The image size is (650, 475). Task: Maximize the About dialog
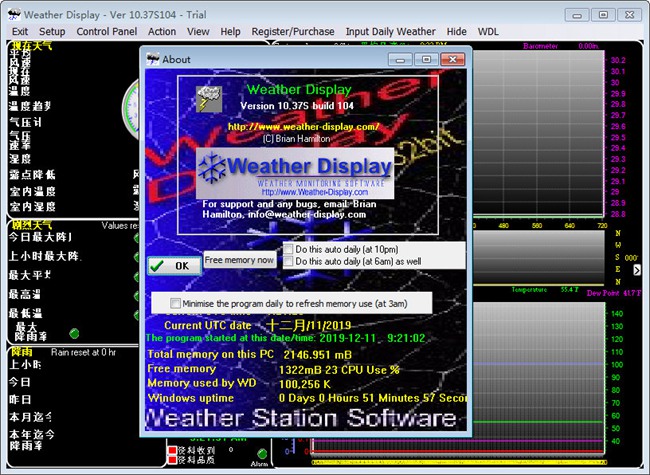pos(426,60)
